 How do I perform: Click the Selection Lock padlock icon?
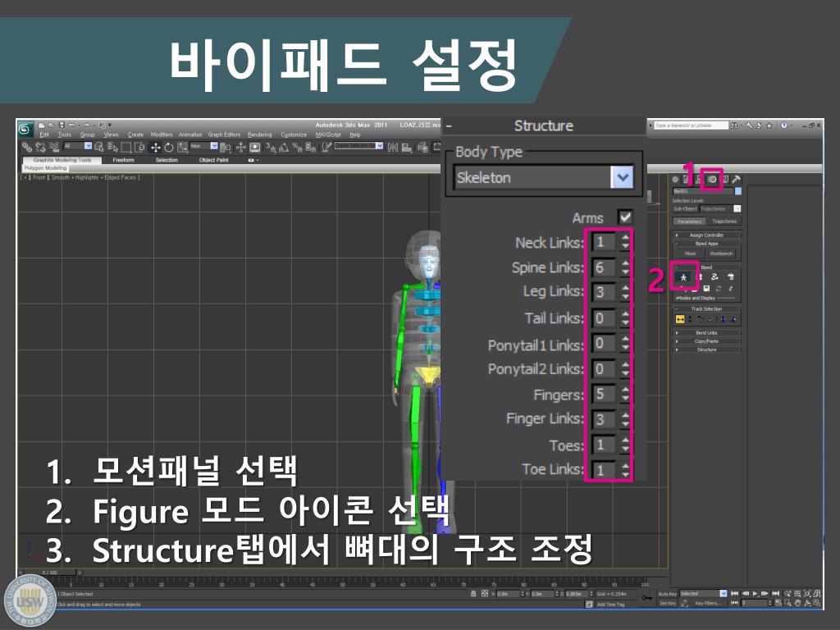click(x=473, y=594)
